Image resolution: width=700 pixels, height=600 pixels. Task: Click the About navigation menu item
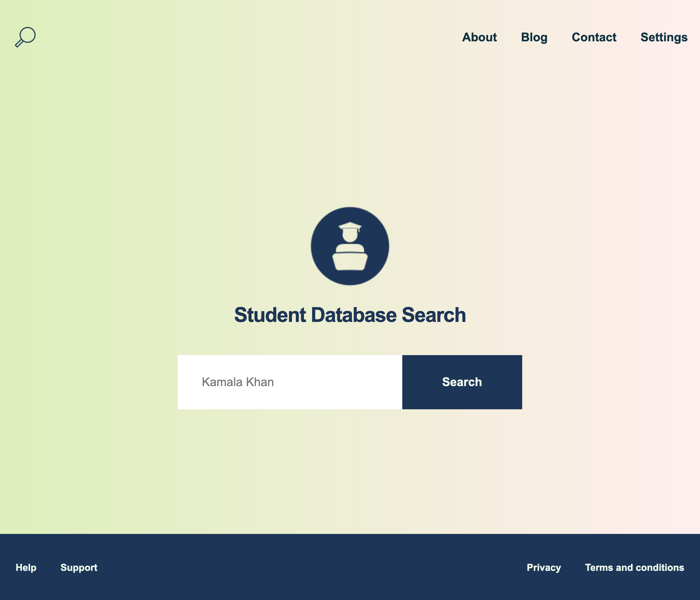(479, 38)
